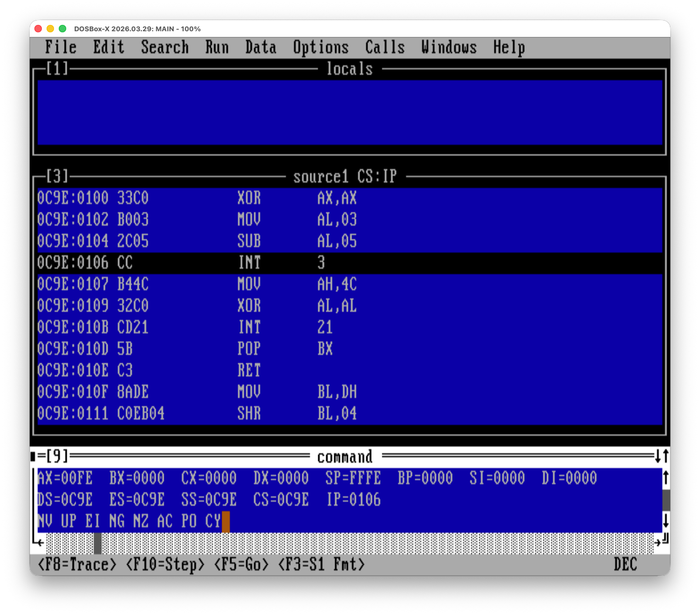This screenshot has width=700, height=615.
Task: Click the CY carry flag text
Action: pos(213,521)
